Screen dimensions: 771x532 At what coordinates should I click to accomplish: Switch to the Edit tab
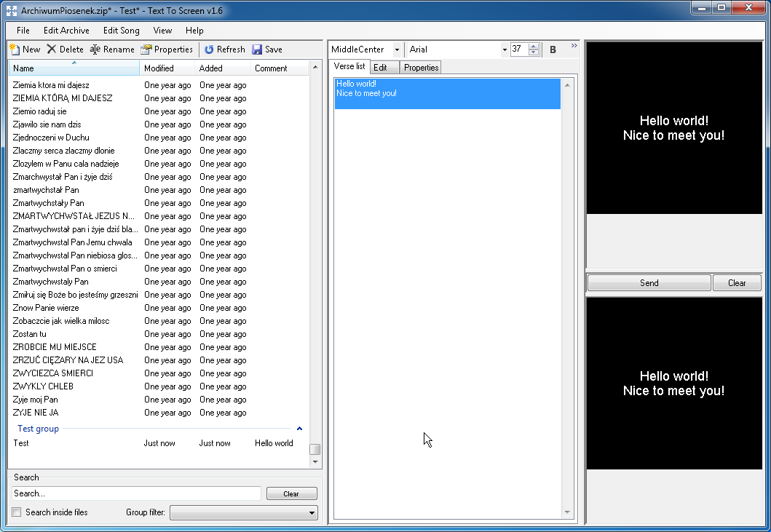[x=384, y=66]
